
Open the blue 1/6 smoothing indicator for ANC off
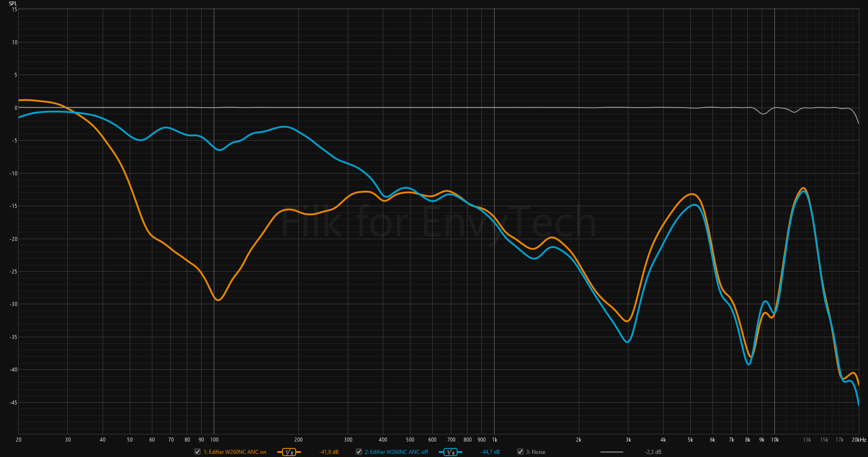(450, 452)
